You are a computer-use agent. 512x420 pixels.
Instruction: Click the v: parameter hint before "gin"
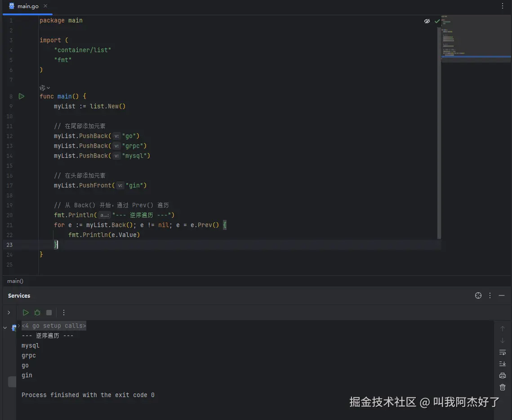click(120, 186)
